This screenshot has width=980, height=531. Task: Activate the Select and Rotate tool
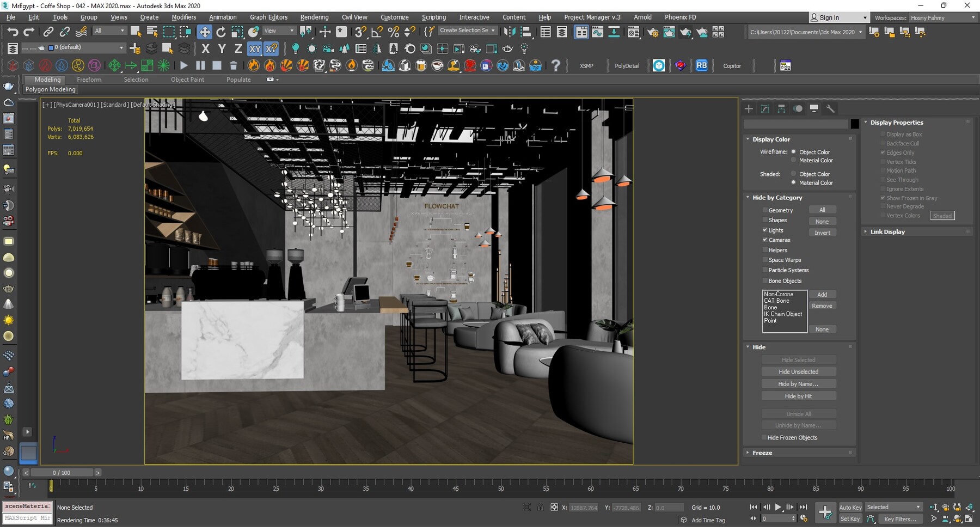(221, 32)
